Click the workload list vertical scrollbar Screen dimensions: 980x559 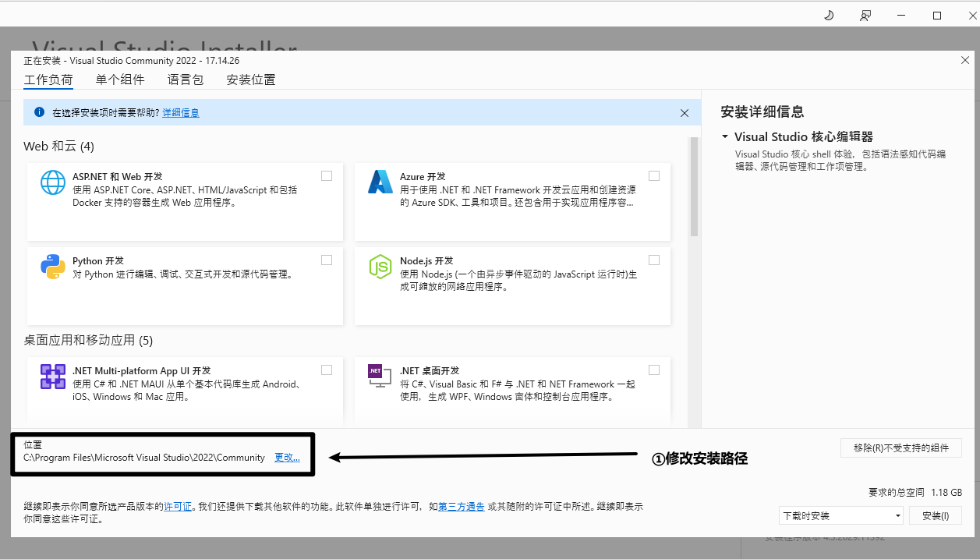pyautogui.click(x=694, y=187)
